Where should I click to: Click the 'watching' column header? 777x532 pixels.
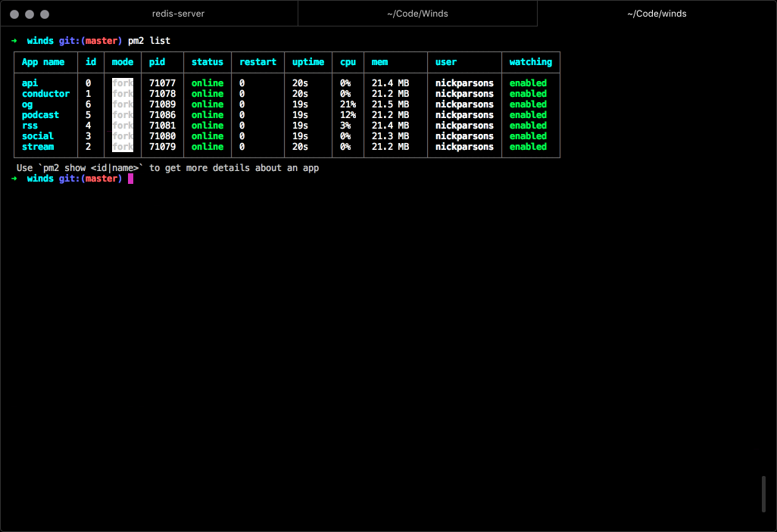(530, 62)
